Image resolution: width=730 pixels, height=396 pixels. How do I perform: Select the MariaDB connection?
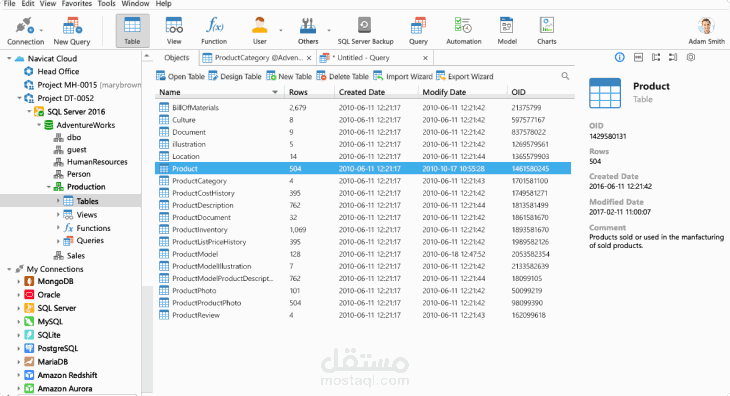[x=53, y=362]
